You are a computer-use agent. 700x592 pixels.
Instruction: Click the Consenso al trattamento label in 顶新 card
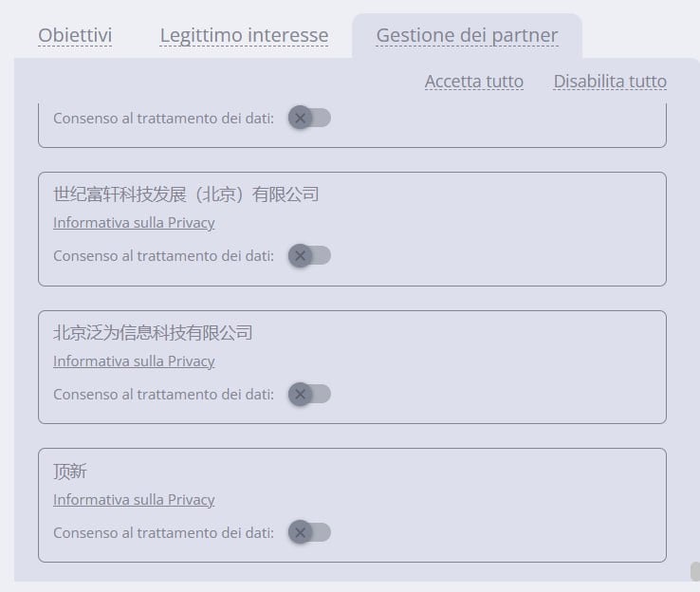tap(163, 532)
